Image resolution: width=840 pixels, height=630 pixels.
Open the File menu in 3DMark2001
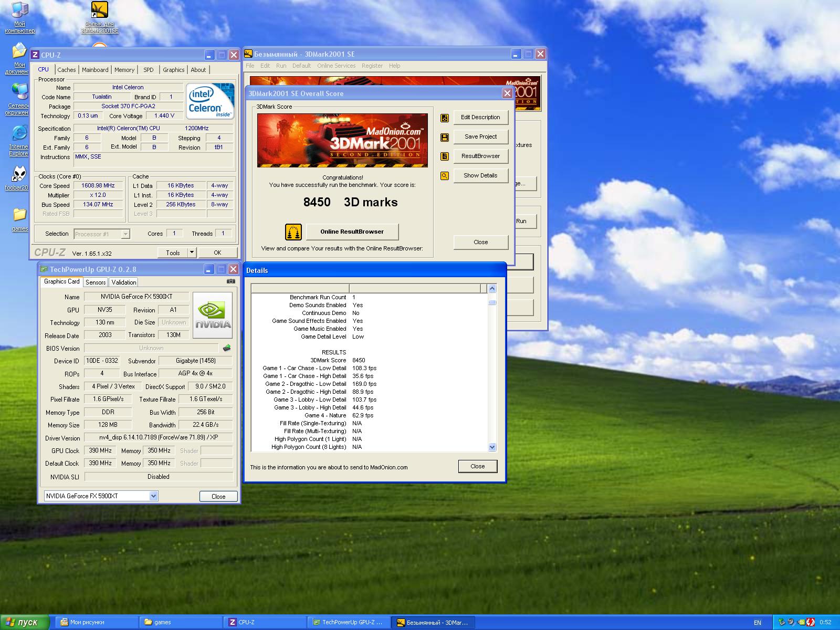pyautogui.click(x=250, y=66)
